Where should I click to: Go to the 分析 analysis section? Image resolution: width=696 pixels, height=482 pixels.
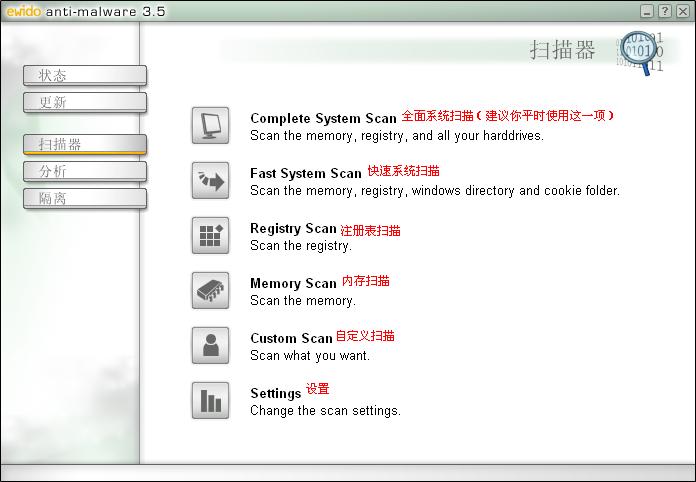click(85, 171)
